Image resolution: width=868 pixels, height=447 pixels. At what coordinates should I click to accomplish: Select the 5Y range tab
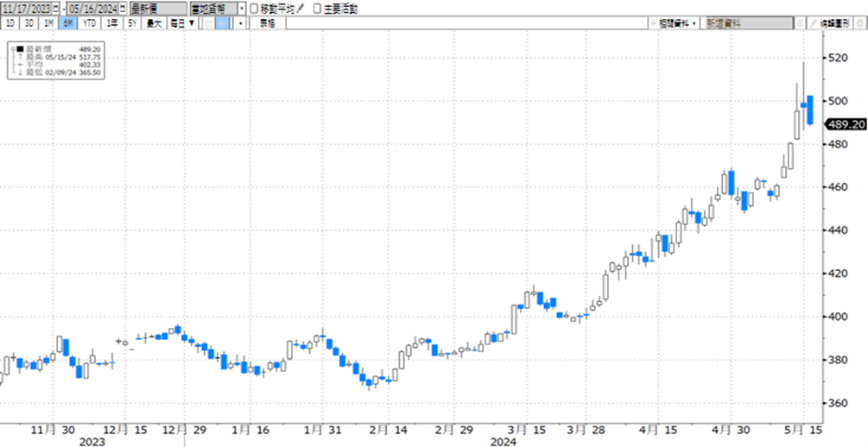coord(132,23)
